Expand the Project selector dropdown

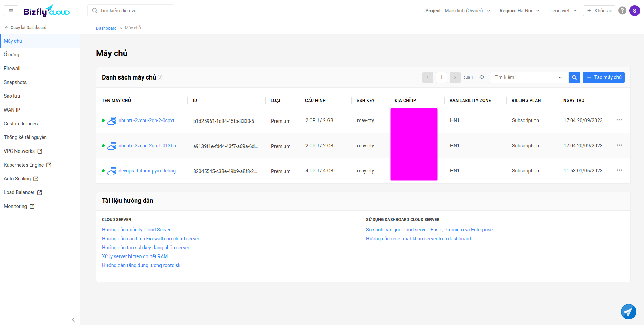click(x=458, y=11)
